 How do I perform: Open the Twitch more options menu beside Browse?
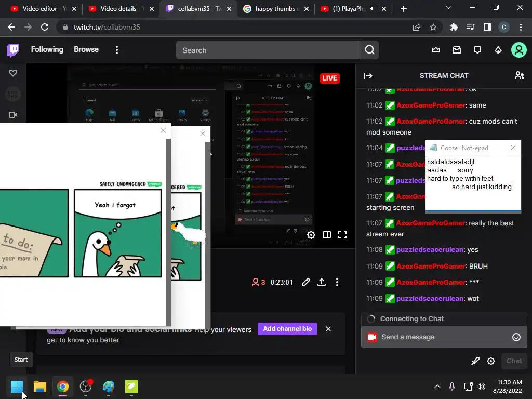point(117,50)
